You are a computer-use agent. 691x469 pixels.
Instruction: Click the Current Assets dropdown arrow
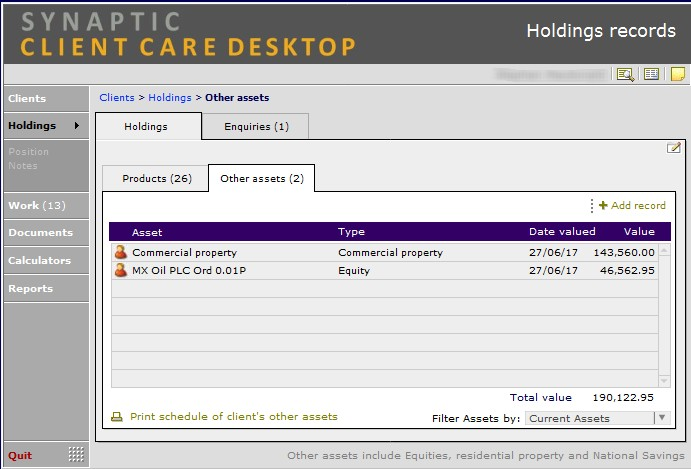coord(662,417)
